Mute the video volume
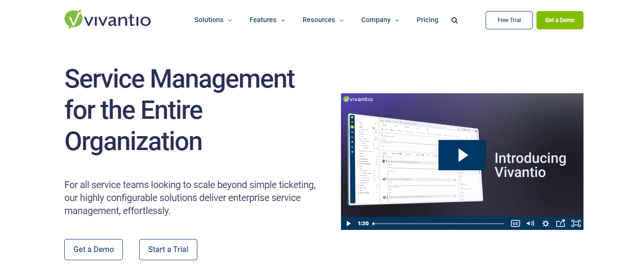This screenshot has height=278, width=644. 530,223
